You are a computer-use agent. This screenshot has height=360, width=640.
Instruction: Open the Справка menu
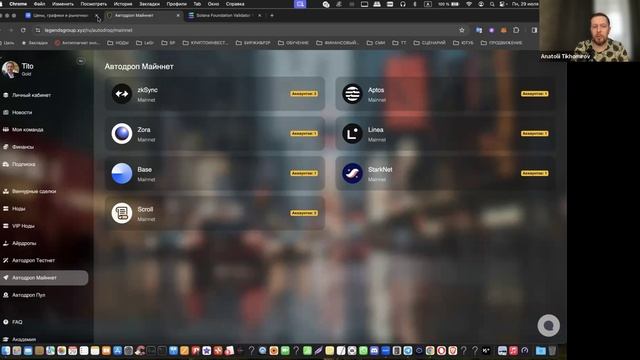(235, 4)
